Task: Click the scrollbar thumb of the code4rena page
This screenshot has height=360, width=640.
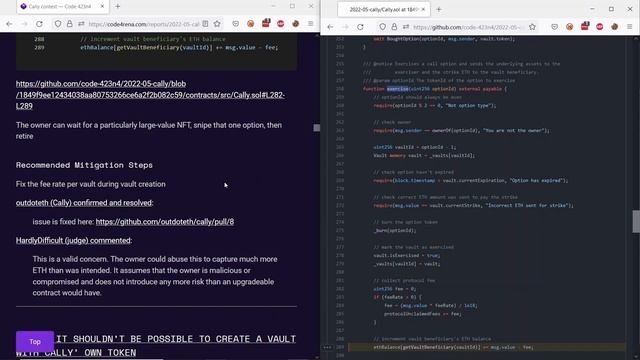Action: (316, 128)
